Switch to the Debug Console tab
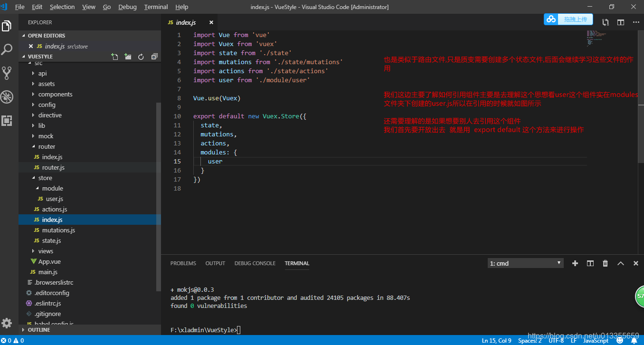 point(255,263)
